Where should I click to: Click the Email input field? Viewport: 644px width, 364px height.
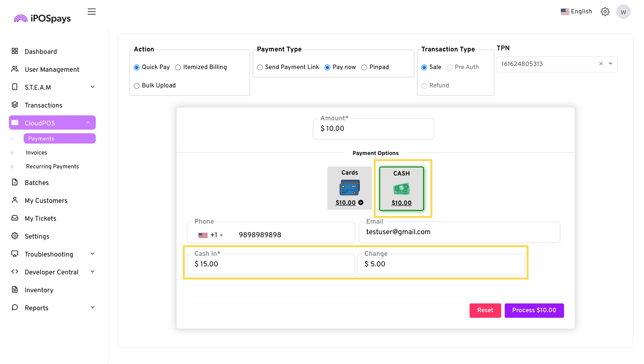pyautogui.click(x=459, y=232)
